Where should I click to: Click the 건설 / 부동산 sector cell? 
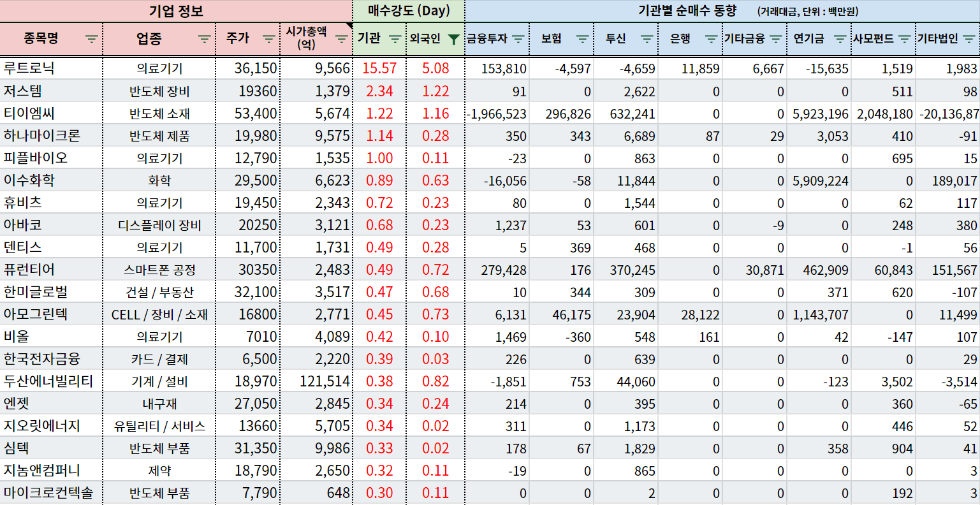159,292
